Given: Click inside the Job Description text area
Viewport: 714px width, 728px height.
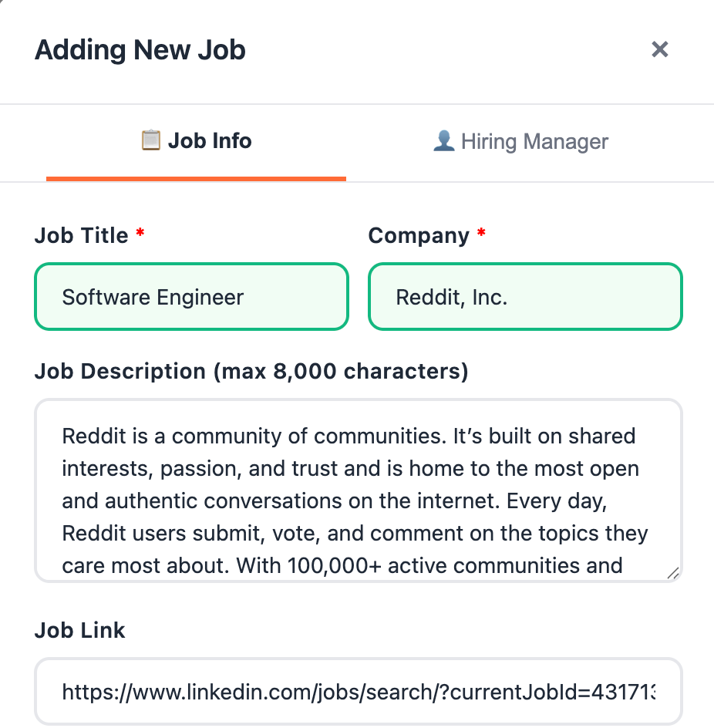Looking at the screenshot, I should (x=358, y=490).
